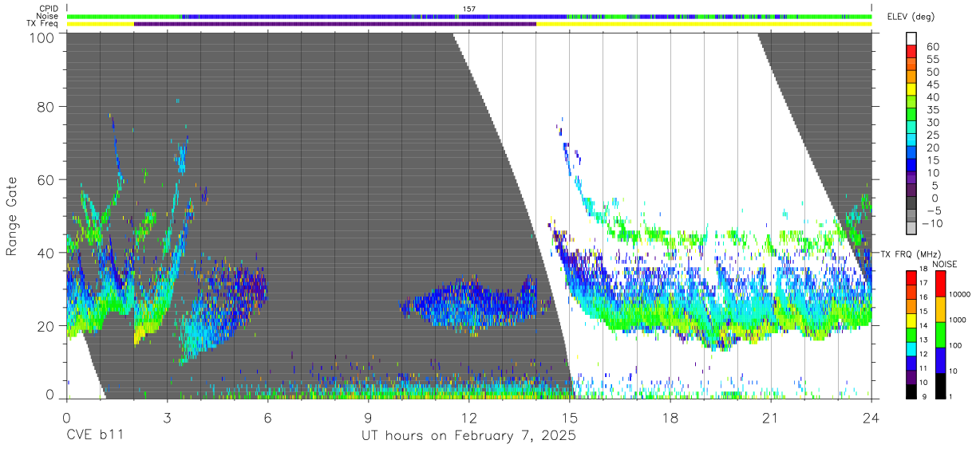Click the UT hours on February 7, 2025 title

pos(468,437)
